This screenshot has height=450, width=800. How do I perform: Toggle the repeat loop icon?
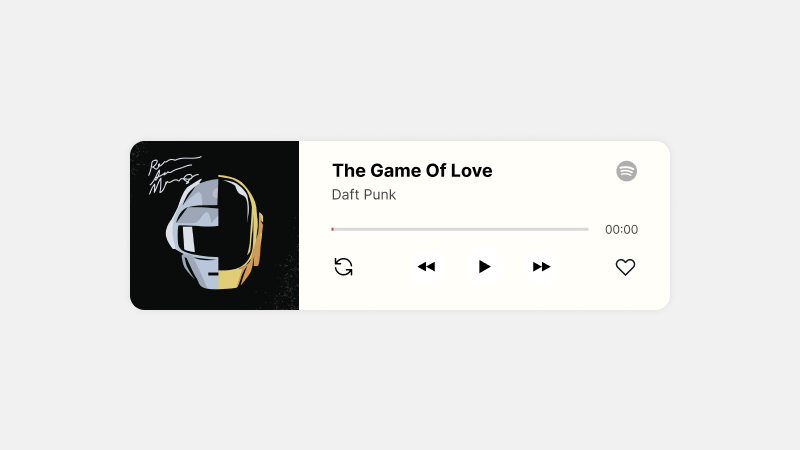[x=343, y=267]
